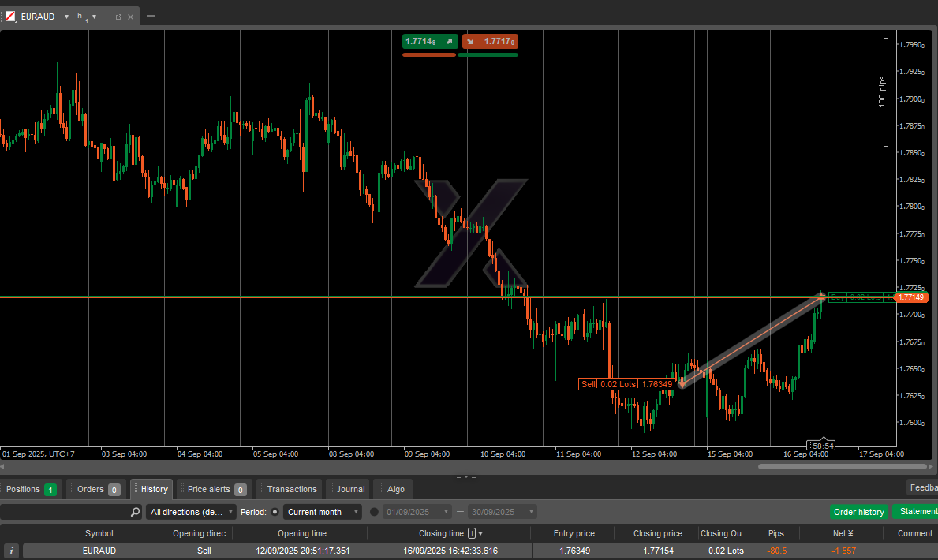The height and width of the screenshot is (560, 938).
Task: Switch to the Positions tab
Action: pyautogui.click(x=30, y=489)
